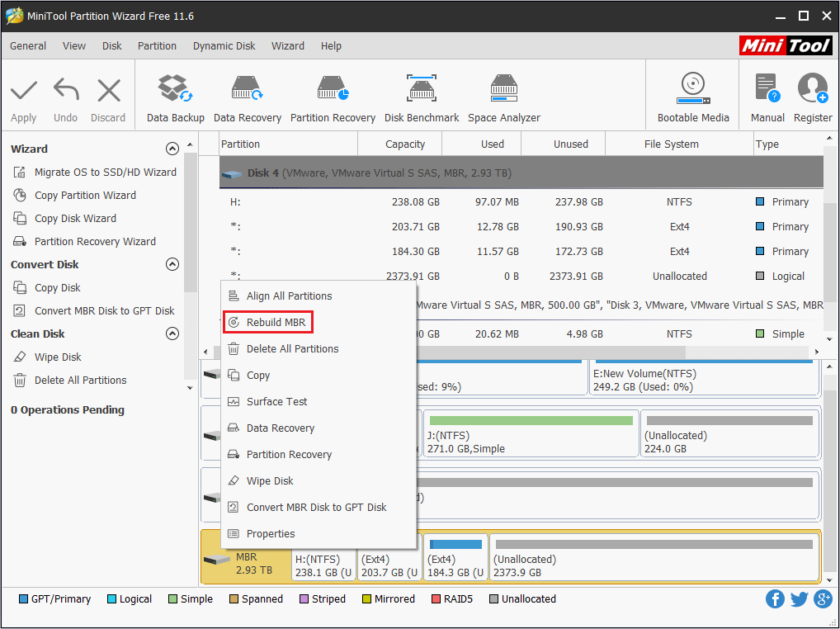Click Delete All Partitions in sidebar
This screenshot has height=629, width=840.
point(69,380)
